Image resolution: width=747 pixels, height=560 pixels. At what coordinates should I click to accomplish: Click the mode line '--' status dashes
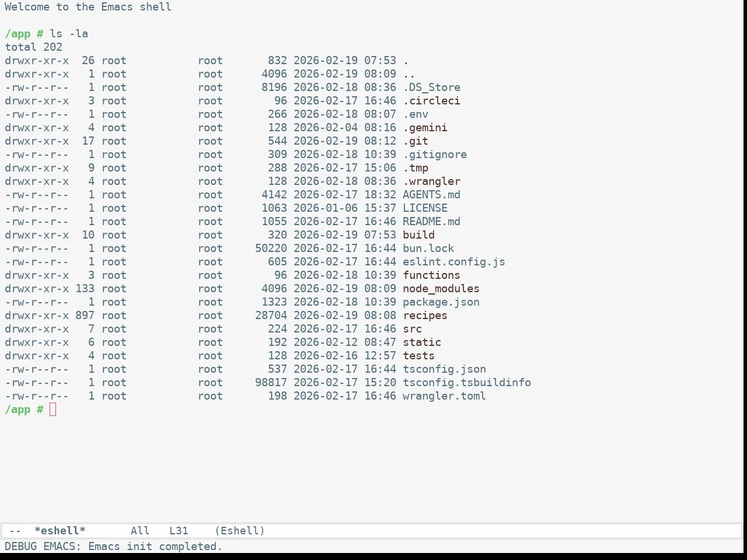coord(15,531)
